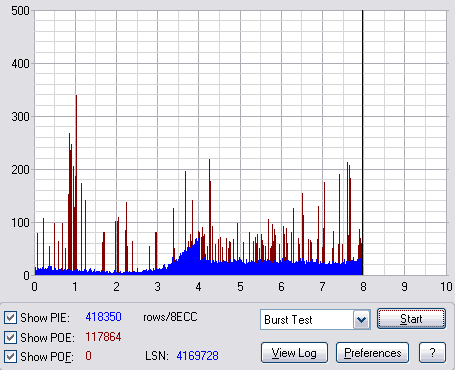Open the Preferences dialog
The width and height of the screenshot is (455, 370).
coord(372,353)
